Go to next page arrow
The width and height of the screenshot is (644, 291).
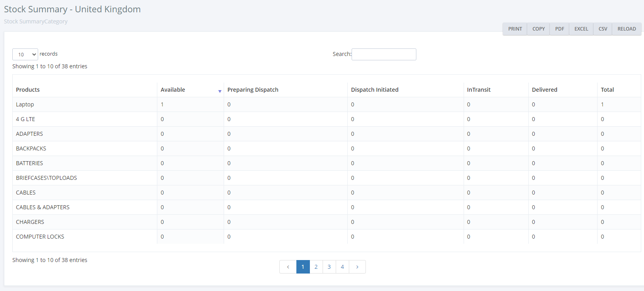(357, 267)
